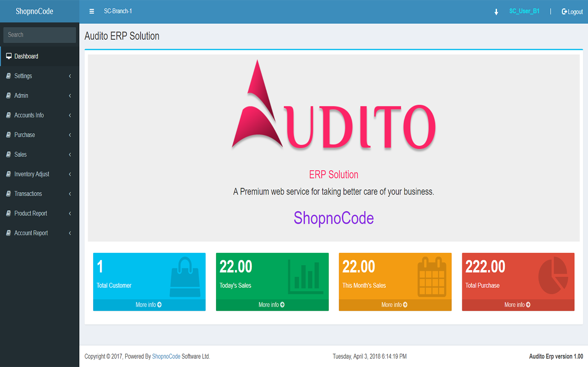Image resolution: width=588 pixels, height=367 pixels.
Task: Click More info text on This Month's Sales card
Action: [391, 305]
